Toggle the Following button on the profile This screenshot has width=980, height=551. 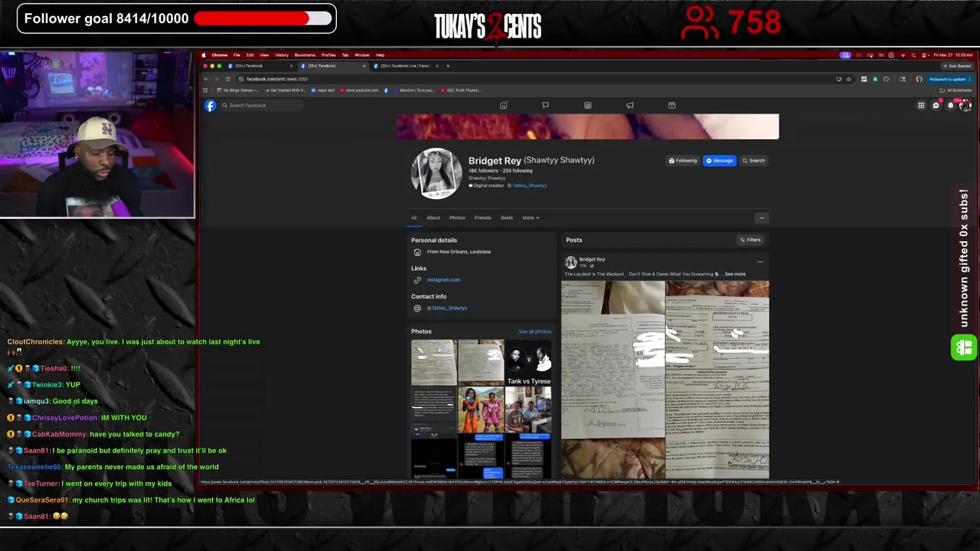pos(682,161)
